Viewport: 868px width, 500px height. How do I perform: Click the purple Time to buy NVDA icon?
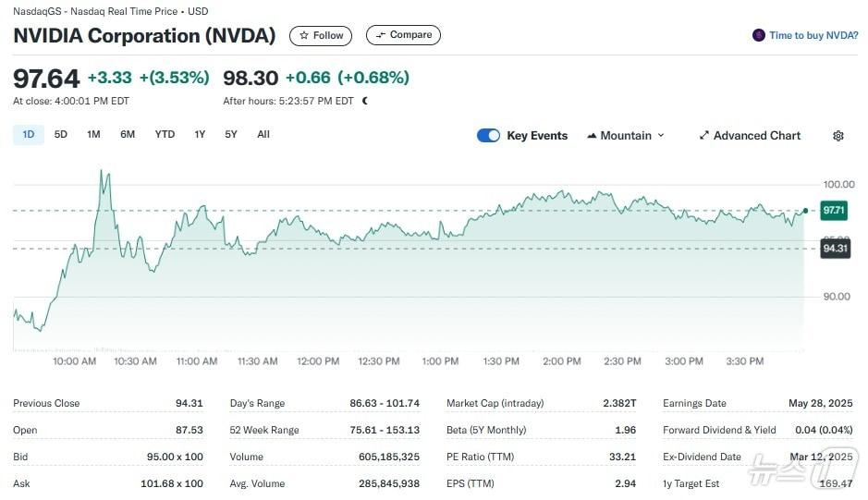click(759, 35)
